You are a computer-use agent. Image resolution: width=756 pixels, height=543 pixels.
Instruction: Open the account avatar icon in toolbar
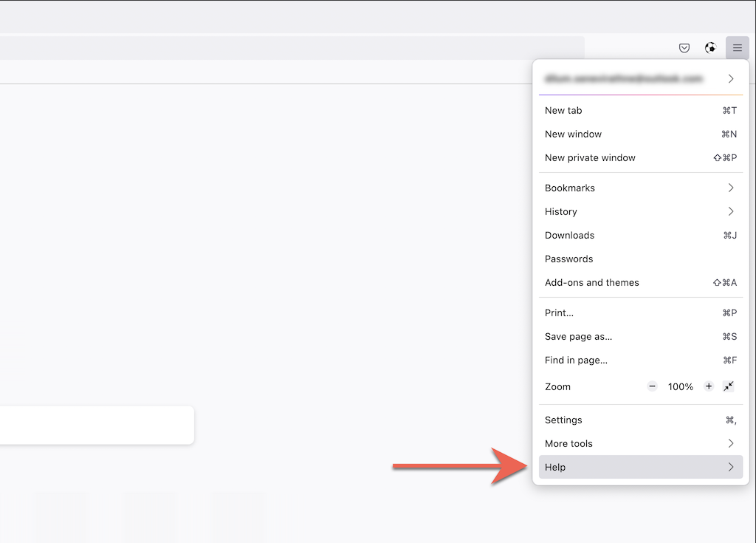click(710, 48)
